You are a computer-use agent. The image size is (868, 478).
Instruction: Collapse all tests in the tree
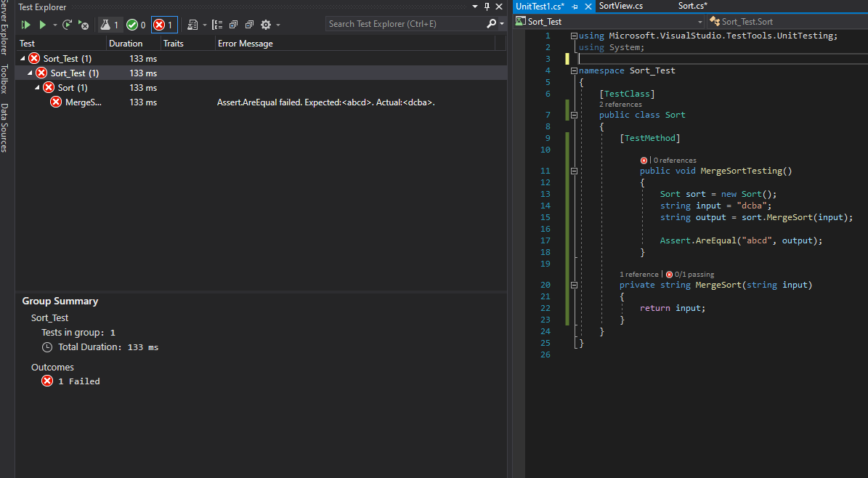coord(249,25)
